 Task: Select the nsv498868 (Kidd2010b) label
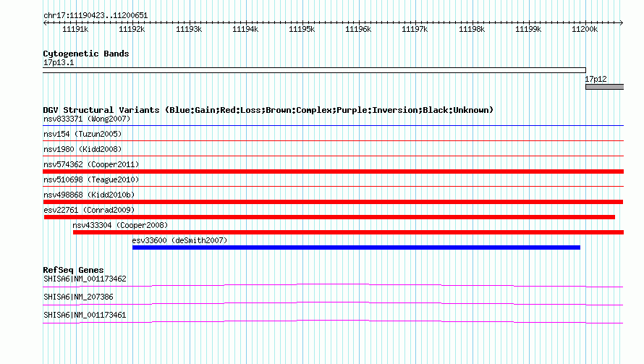point(89,195)
